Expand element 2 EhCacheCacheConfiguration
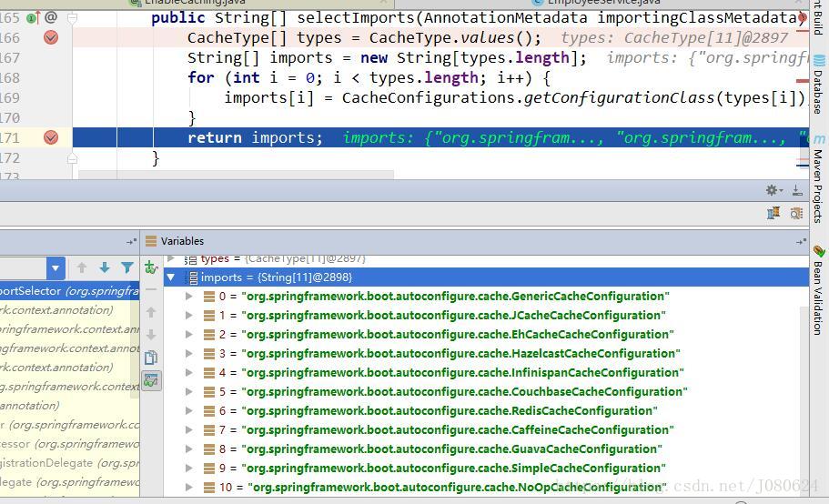 [188, 335]
